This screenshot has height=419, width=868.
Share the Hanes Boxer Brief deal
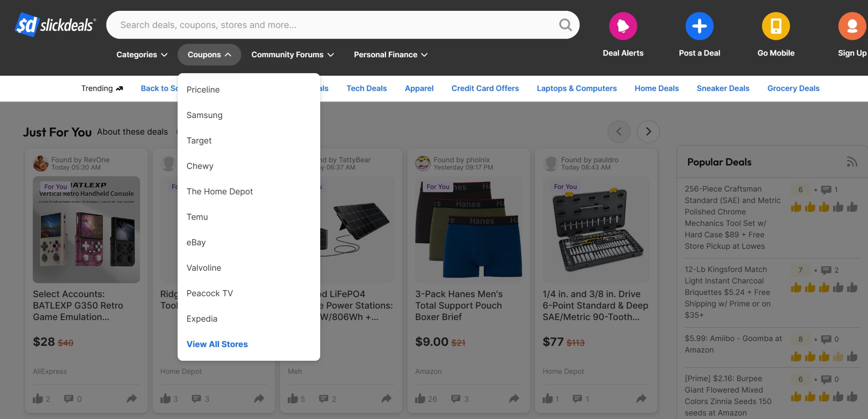tap(514, 399)
